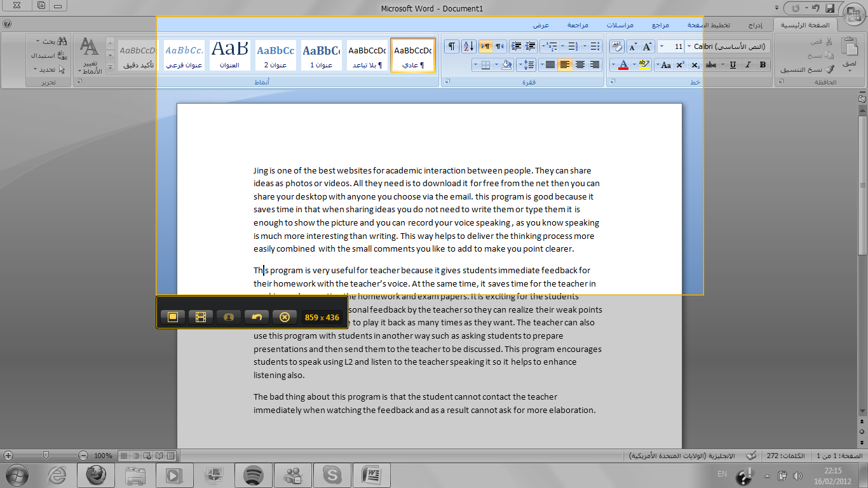Click the word count in the status bar
The image size is (868, 488).
point(787,456)
